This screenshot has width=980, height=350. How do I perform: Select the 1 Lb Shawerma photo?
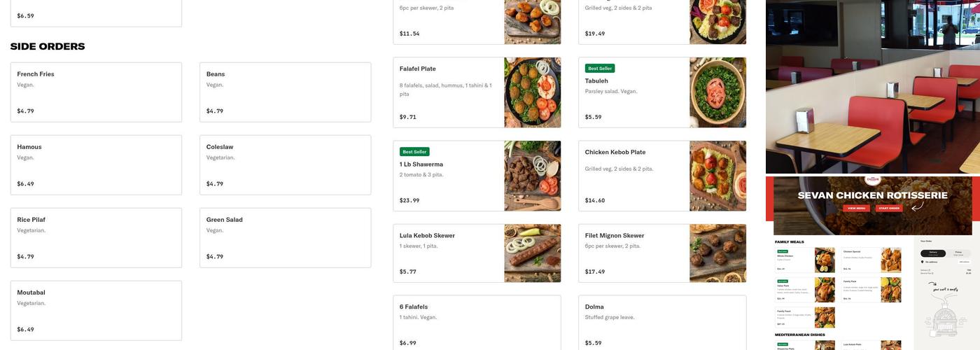[532, 176]
